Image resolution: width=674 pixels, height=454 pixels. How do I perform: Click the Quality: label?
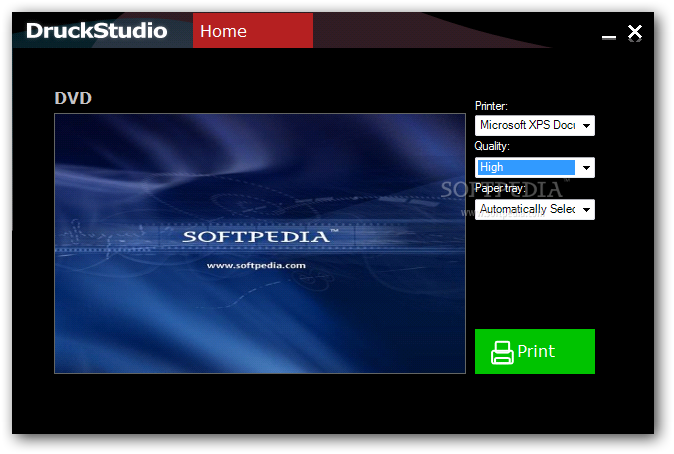click(492, 146)
